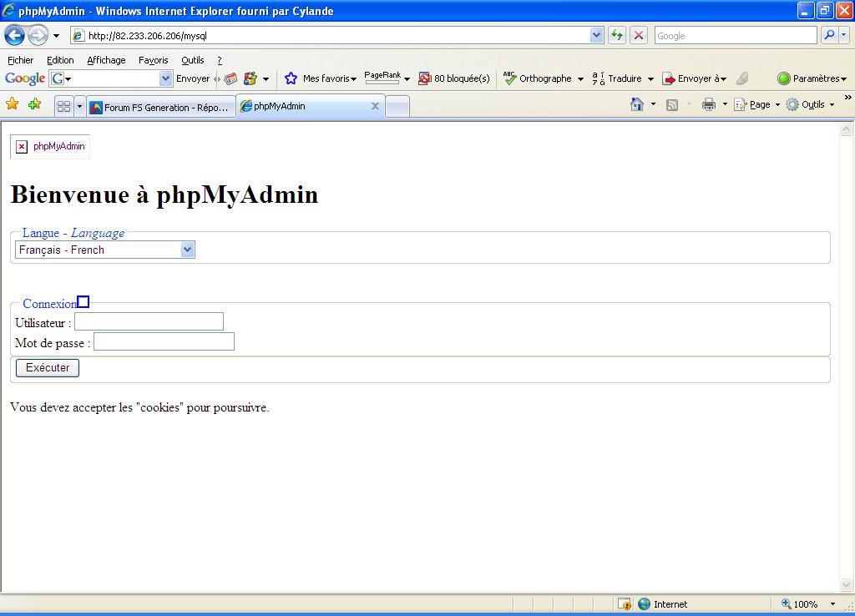This screenshot has width=855, height=616.
Task: Close the phpMyAdmin tab
Action: [375, 106]
